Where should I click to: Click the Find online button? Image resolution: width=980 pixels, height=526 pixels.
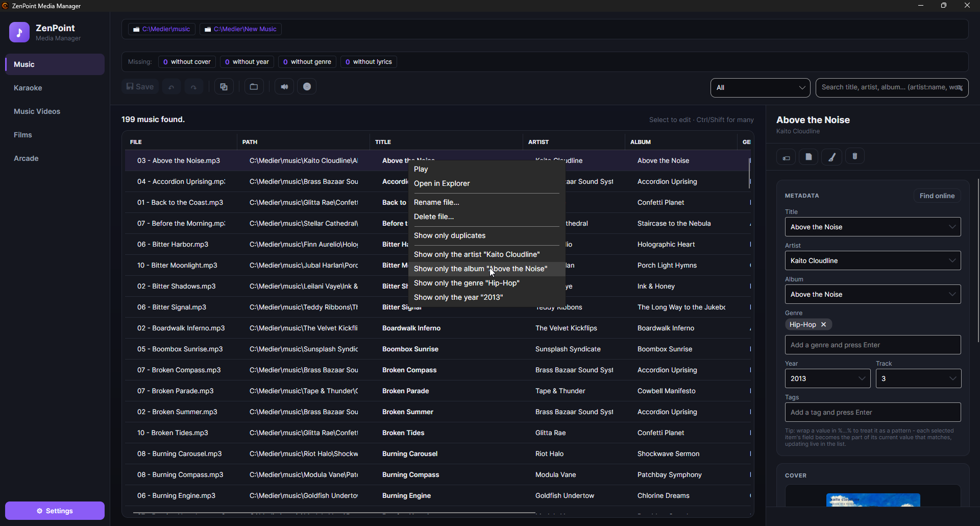pos(937,196)
